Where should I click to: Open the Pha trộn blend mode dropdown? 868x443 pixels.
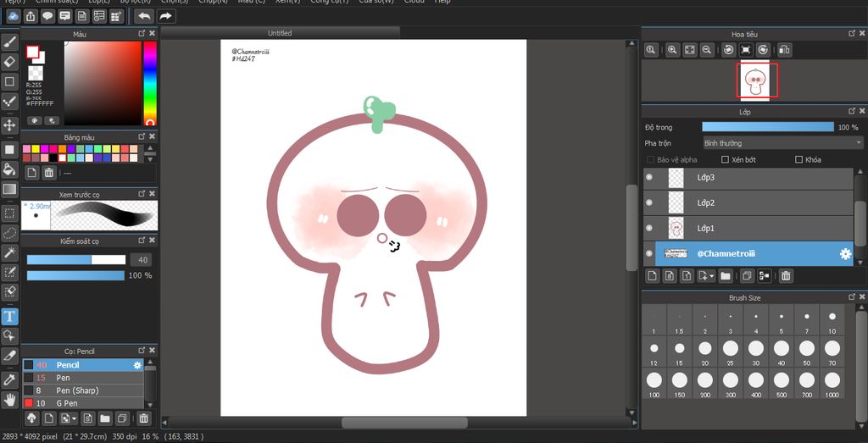[x=782, y=143]
